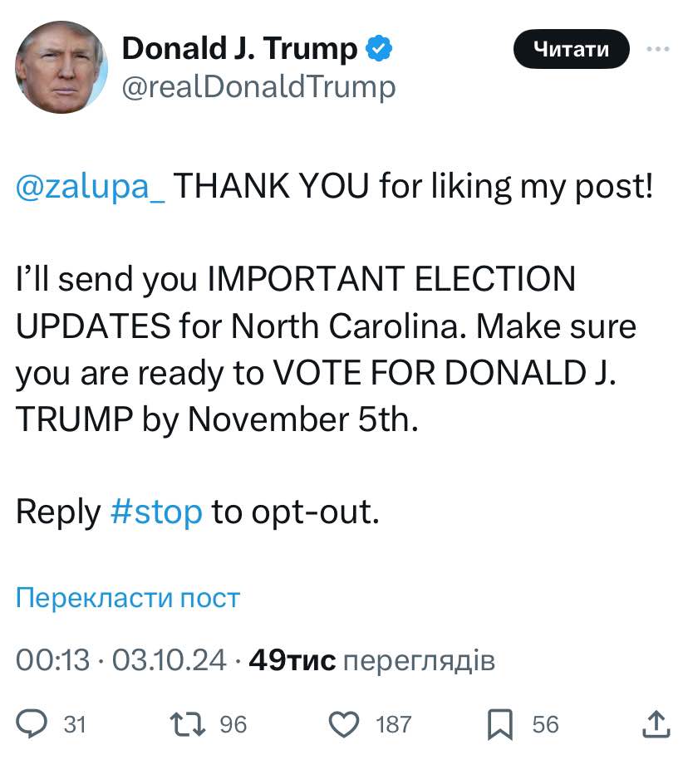Open the reply icon to comment
Viewport: 688px width, 784px height.
tap(33, 723)
